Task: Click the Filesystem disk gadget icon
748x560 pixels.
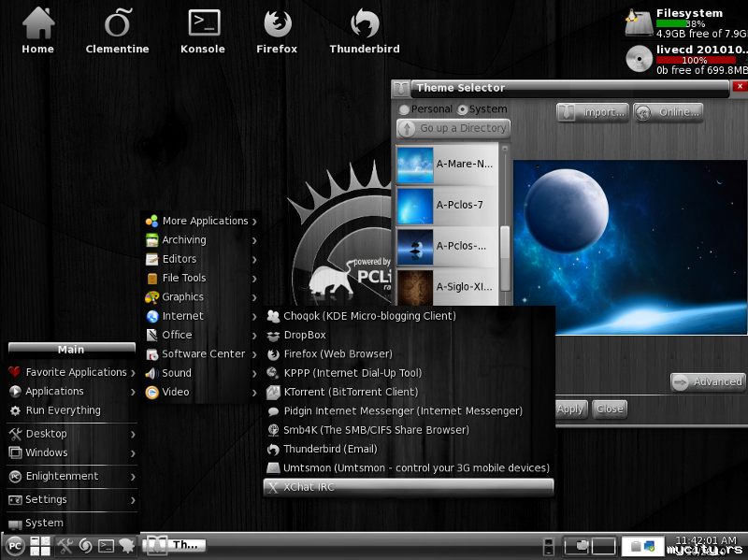Action: pyautogui.click(x=639, y=22)
